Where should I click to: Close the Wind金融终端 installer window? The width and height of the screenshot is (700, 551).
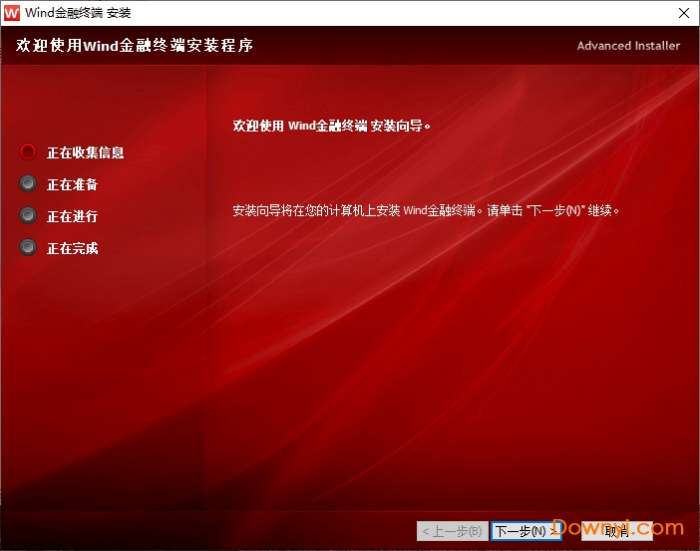683,13
